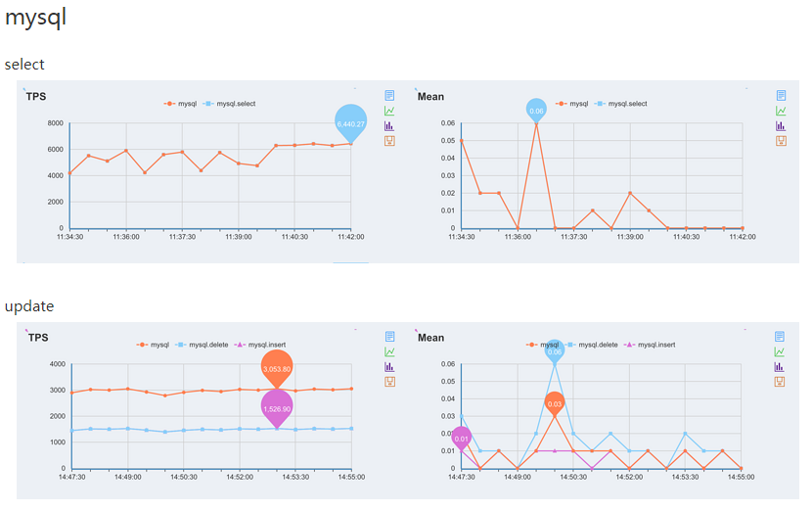Click the Mean title in select section
Screen dimensions: 812x511
(430, 96)
